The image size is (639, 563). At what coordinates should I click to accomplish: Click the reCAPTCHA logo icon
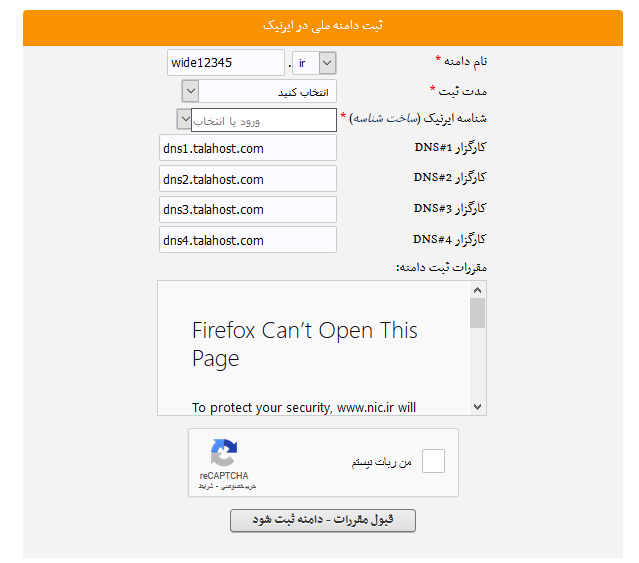point(223,453)
